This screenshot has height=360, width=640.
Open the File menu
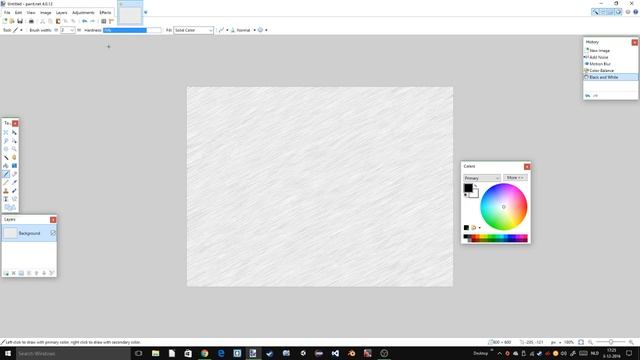point(7,13)
